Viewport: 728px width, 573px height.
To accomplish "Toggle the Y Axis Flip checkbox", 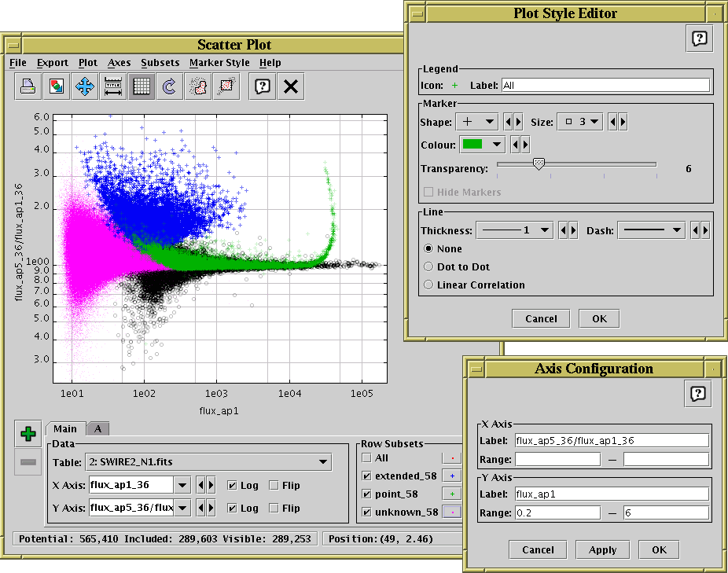I will 274,508.
